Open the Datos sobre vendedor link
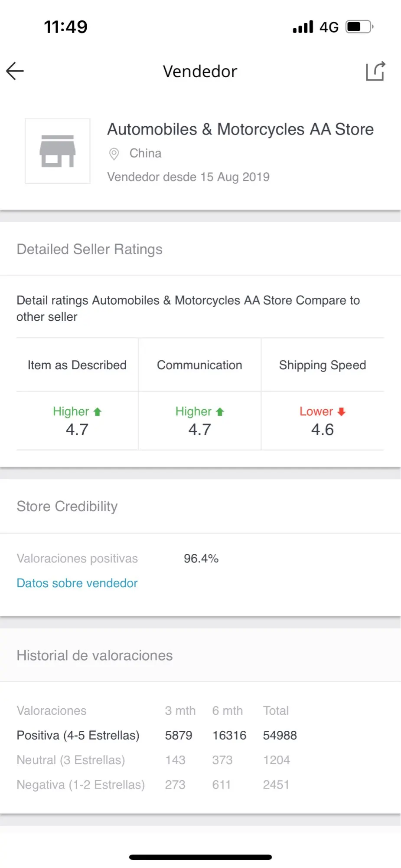This screenshot has width=401, height=868. [x=77, y=583]
